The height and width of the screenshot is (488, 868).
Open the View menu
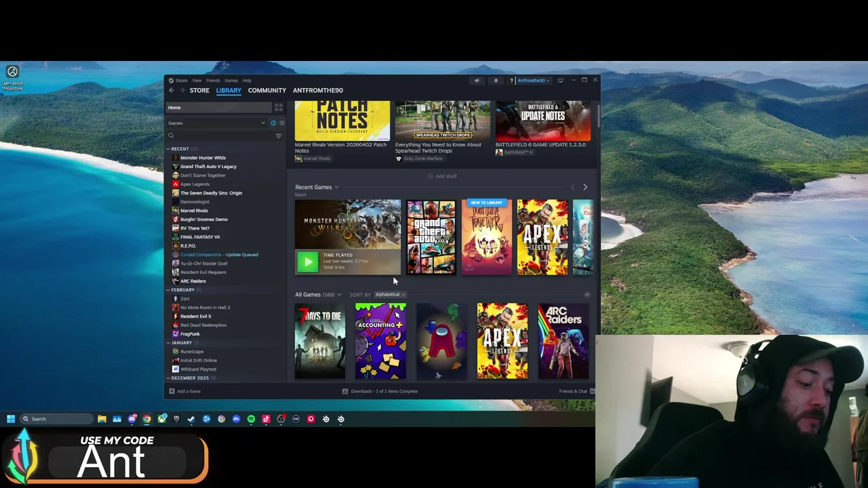(x=197, y=81)
